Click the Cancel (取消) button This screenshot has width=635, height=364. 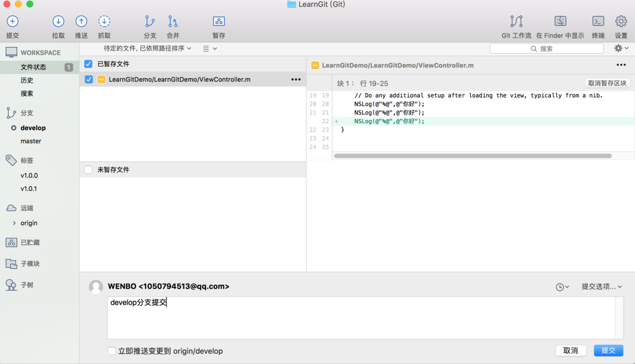pyautogui.click(x=570, y=351)
